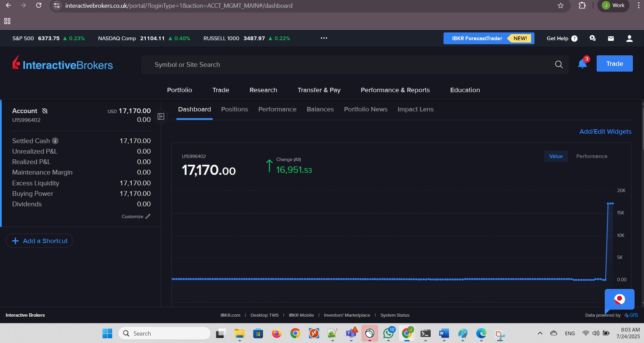Open Chrome menu three dots
Screen dimensions: 644x343
click(x=638, y=5)
